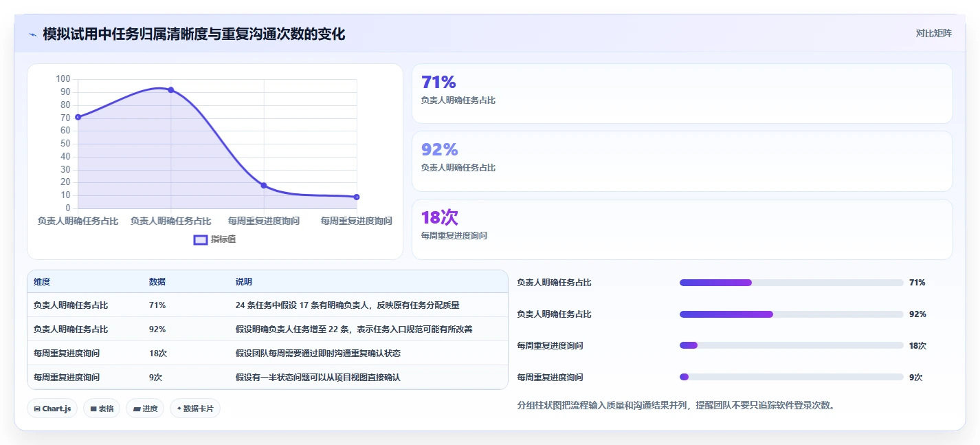Click the 数据 column header

[157, 282]
